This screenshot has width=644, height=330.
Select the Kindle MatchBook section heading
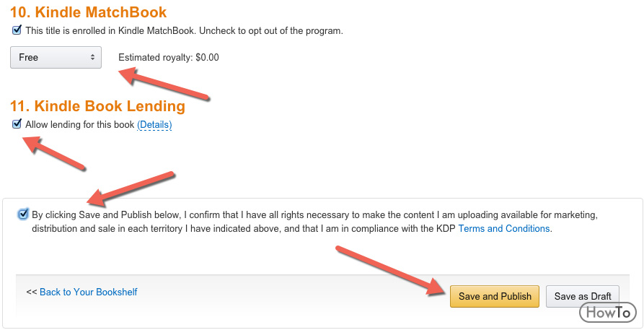(88, 12)
